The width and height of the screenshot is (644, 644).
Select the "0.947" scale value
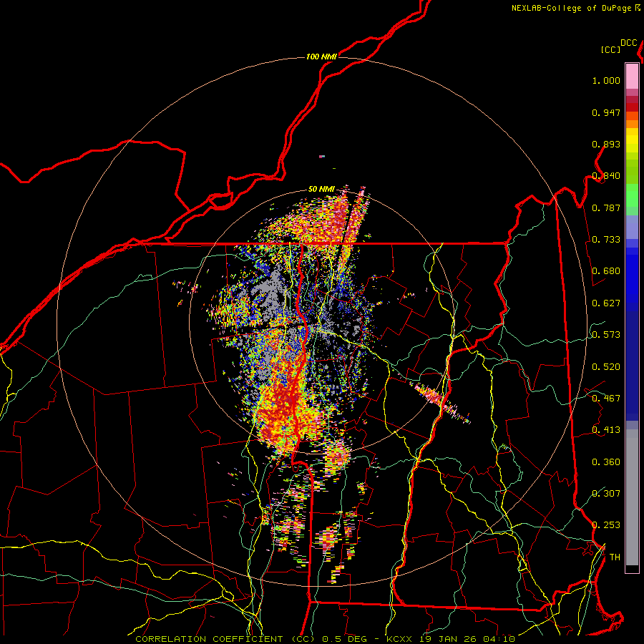coord(606,112)
